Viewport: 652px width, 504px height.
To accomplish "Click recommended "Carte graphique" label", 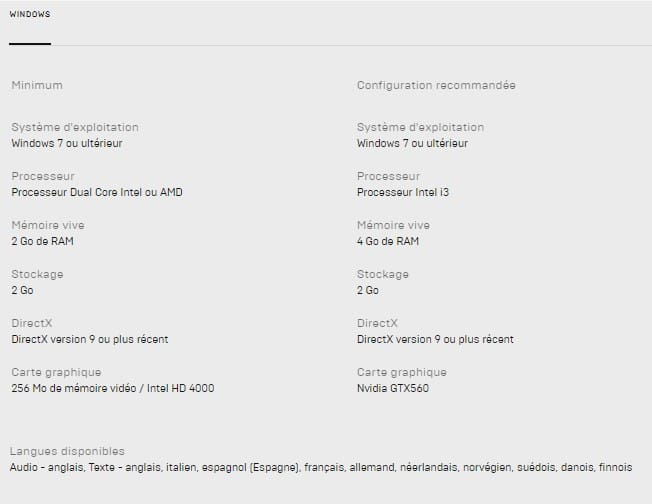I will [402, 373].
